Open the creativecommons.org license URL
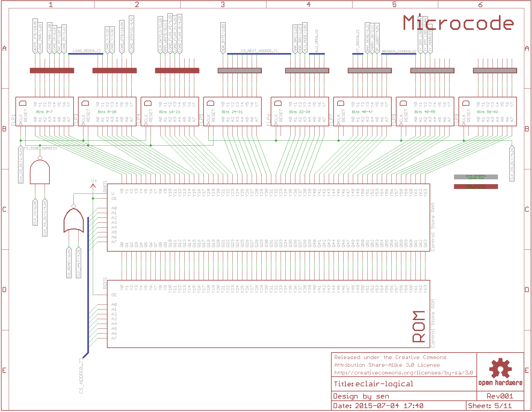The width and height of the screenshot is (532, 412). point(403,373)
